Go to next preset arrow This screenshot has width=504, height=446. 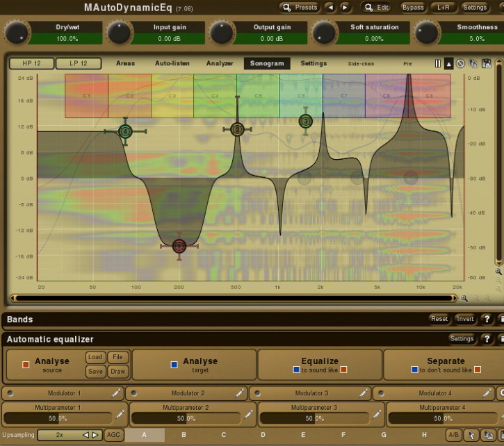345,8
